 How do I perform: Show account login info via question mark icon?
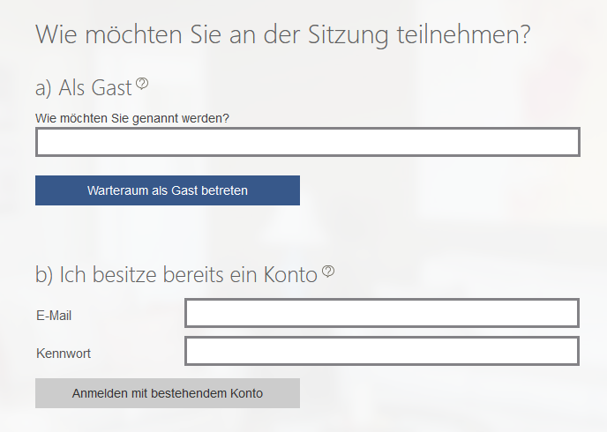tap(329, 271)
